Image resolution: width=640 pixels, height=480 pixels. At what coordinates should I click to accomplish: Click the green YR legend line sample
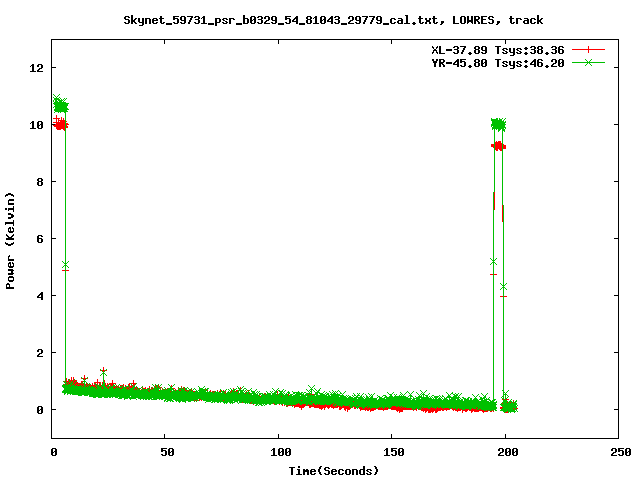pyautogui.click(x=588, y=63)
